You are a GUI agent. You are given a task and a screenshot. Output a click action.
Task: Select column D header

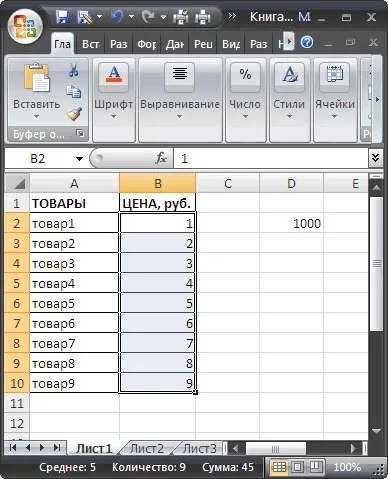coord(291,183)
